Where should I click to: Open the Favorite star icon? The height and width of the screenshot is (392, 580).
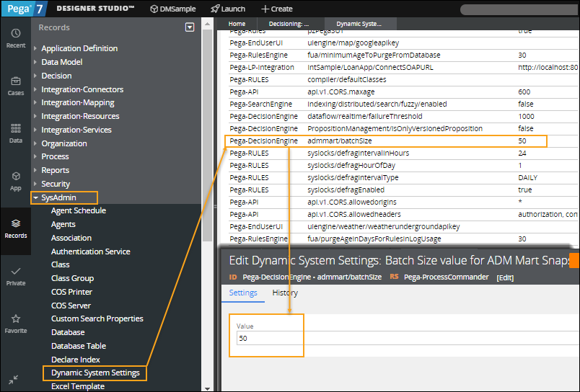[x=16, y=318]
